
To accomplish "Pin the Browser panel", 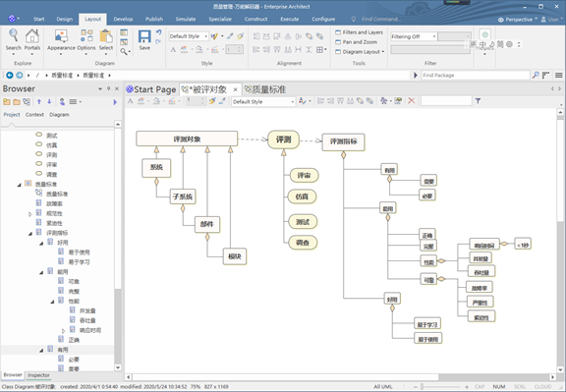I will (108, 88).
